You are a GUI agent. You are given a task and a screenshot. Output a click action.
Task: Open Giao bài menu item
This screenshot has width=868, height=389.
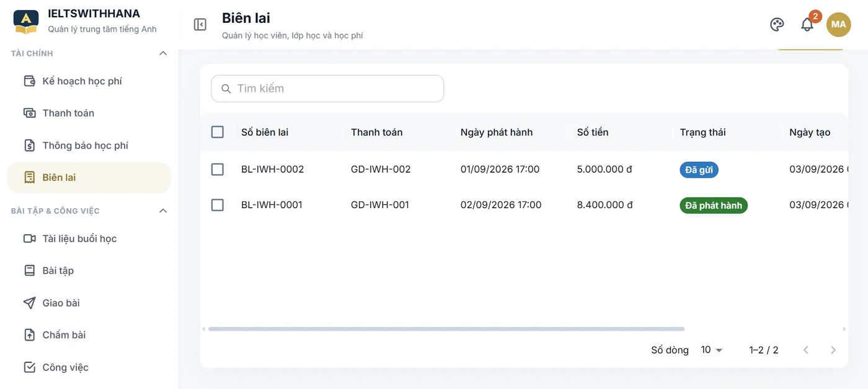point(89,303)
